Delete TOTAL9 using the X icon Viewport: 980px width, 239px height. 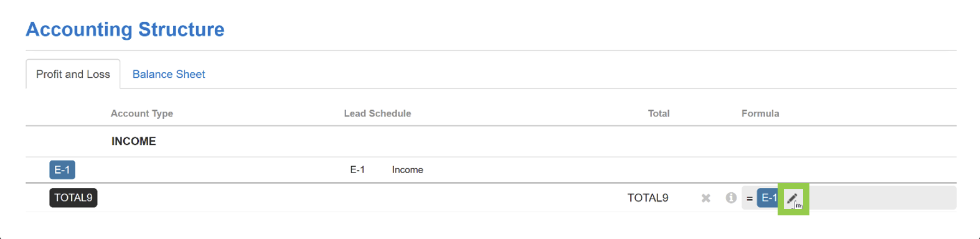pyautogui.click(x=705, y=198)
